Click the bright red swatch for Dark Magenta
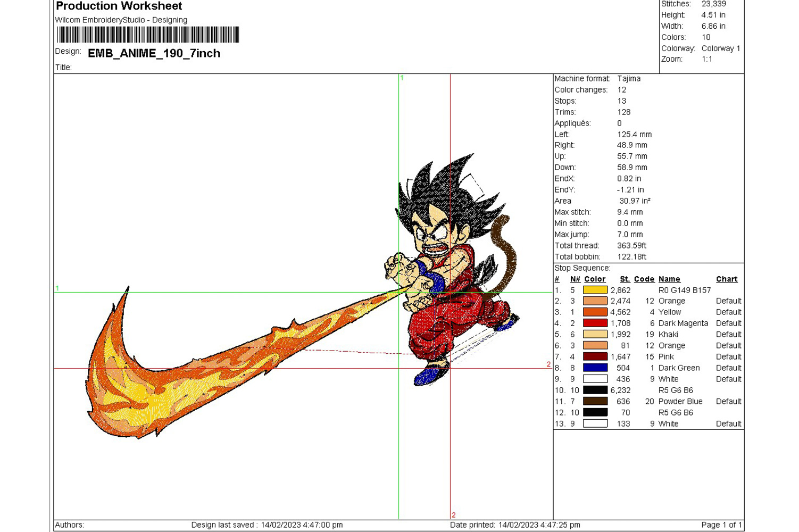799x532 pixels. [595, 323]
